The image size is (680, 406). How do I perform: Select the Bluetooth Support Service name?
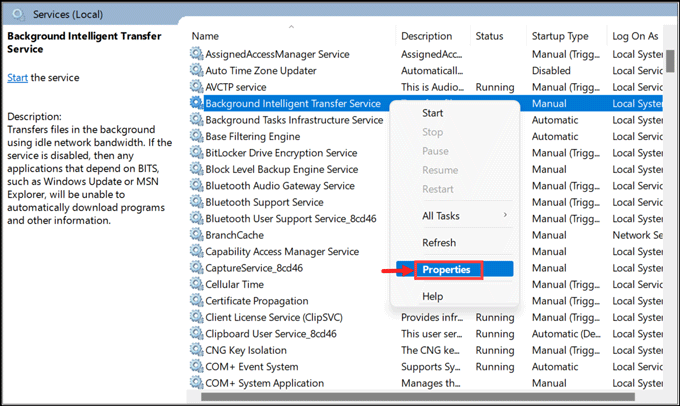[x=264, y=203]
